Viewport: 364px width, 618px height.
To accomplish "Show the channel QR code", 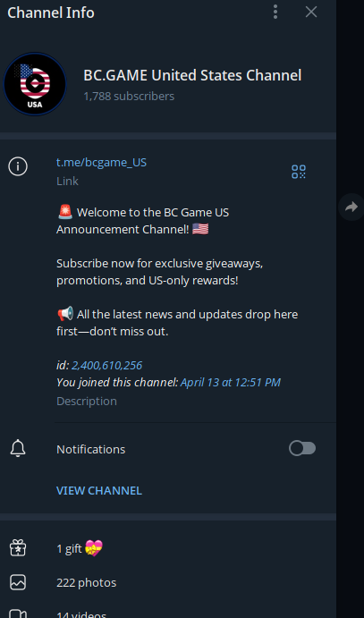I will point(299,172).
